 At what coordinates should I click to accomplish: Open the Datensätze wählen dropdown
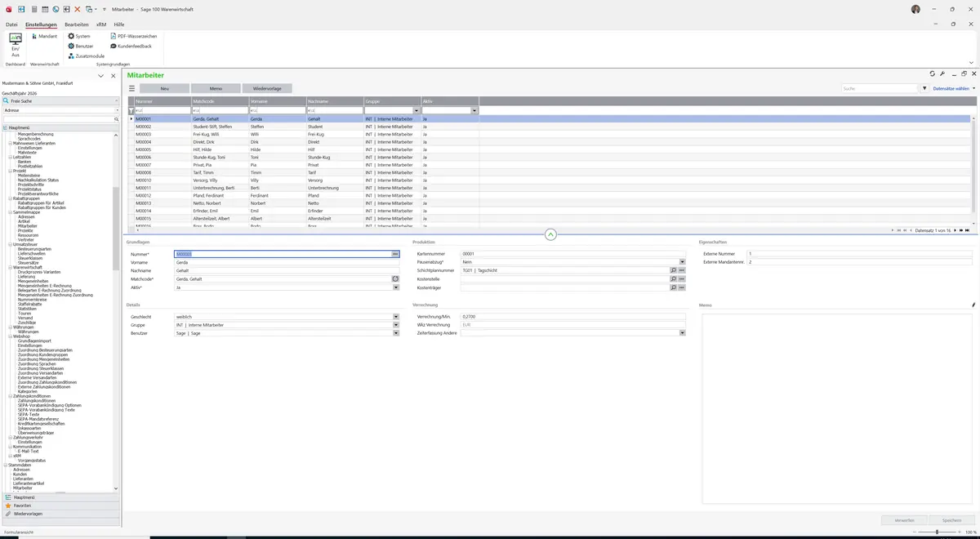click(954, 88)
